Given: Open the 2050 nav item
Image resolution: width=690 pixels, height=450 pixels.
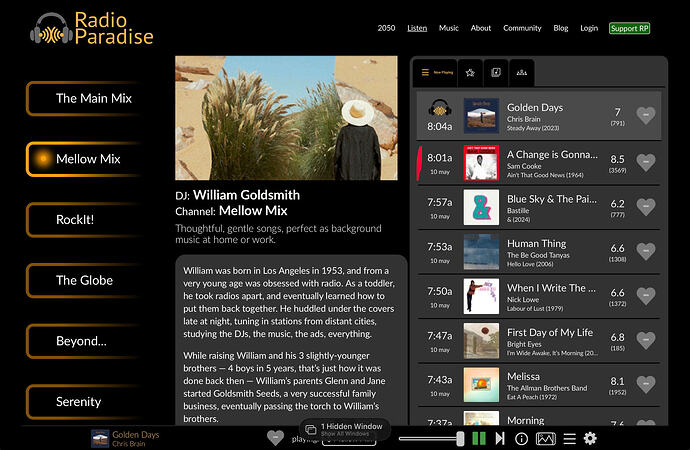Looking at the screenshot, I should [386, 28].
